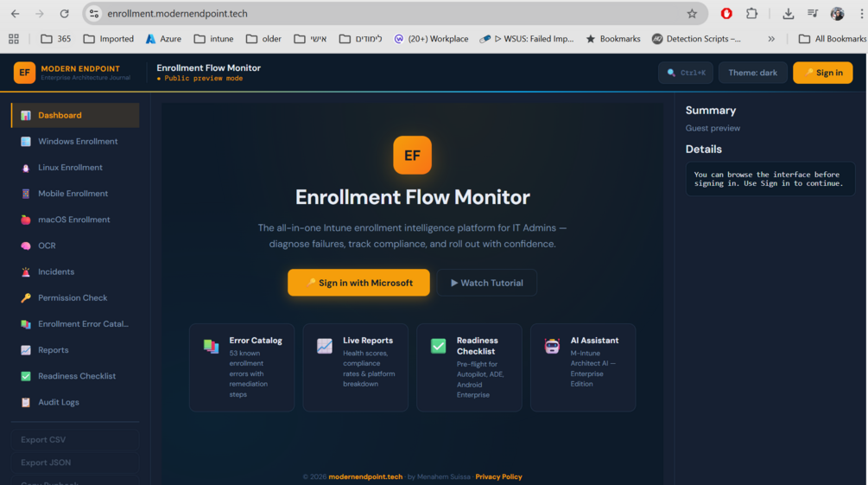Open the All Bookmarks folder
This screenshot has height=485, width=868.
[833, 39]
